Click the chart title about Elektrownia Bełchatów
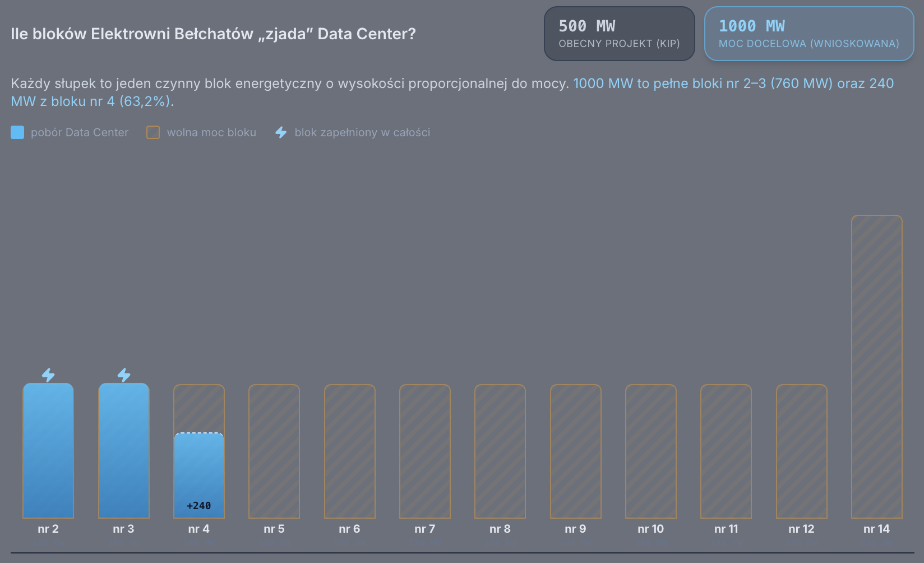 coord(213,34)
